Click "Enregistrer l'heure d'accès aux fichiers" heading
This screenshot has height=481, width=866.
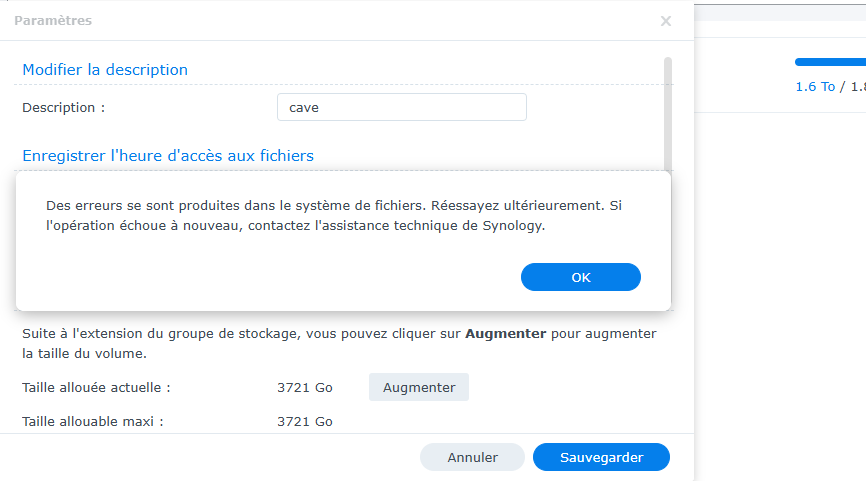[x=168, y=156]
